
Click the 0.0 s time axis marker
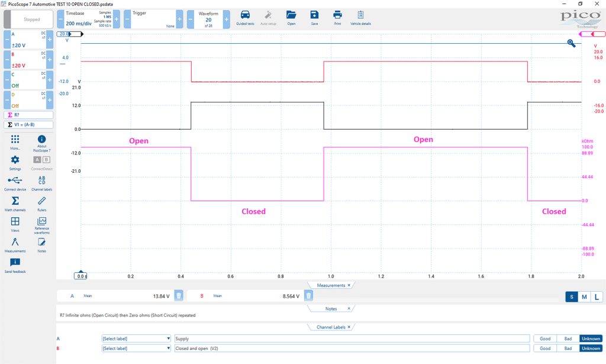click(x=80, y=276)
